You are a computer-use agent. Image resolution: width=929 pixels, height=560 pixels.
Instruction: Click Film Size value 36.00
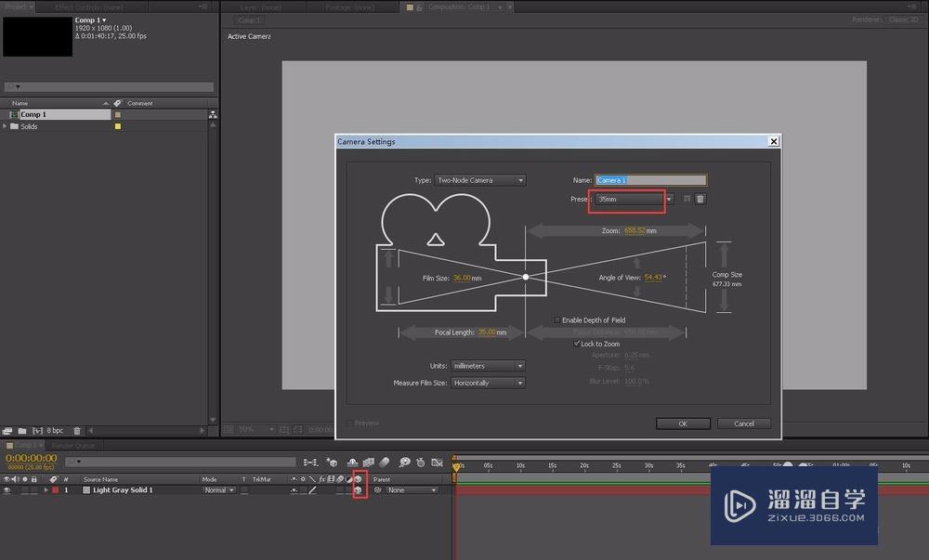(462, 278)
